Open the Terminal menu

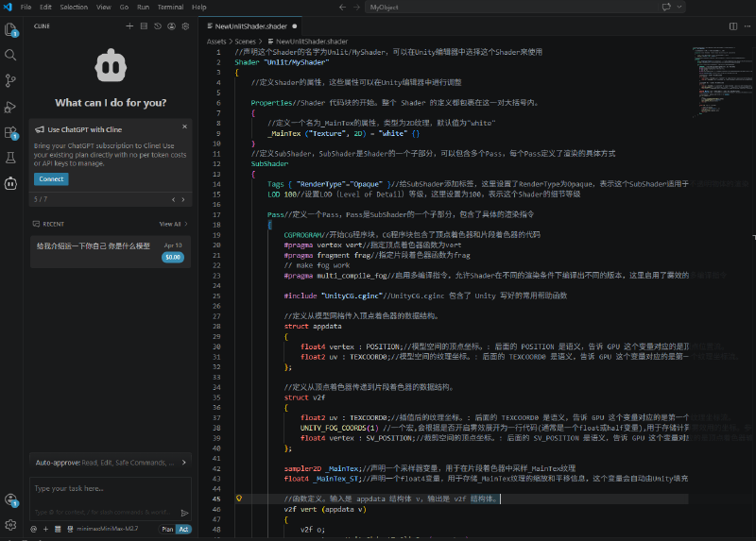point(170,7)
